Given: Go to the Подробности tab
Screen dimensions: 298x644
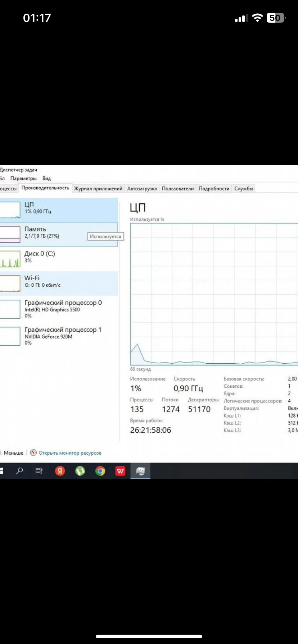Looking at the screenshot, I should pyautogui.click(x=214, y=188).
